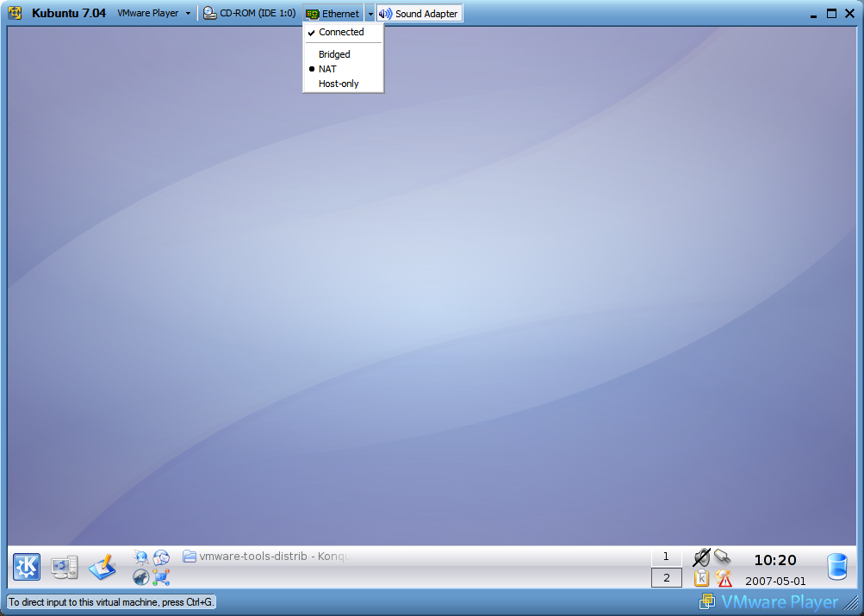Click the muted KMix speaker tray icon
Screen dimensions: 864x616
(x=701, y=557)
